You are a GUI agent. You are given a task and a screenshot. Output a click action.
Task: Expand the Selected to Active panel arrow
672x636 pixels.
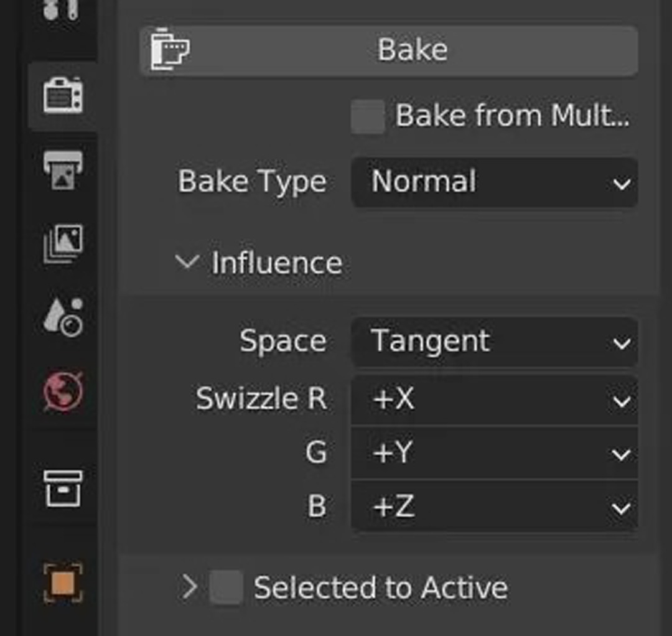(x=189, y=587)
